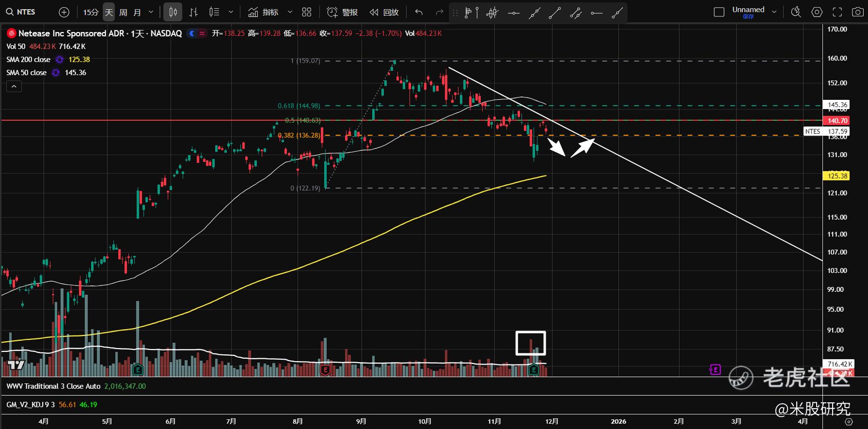The height and width of the screenshot is (429, 868).
Task: Take a chart snapshot with camera
Action: (857, 12)
